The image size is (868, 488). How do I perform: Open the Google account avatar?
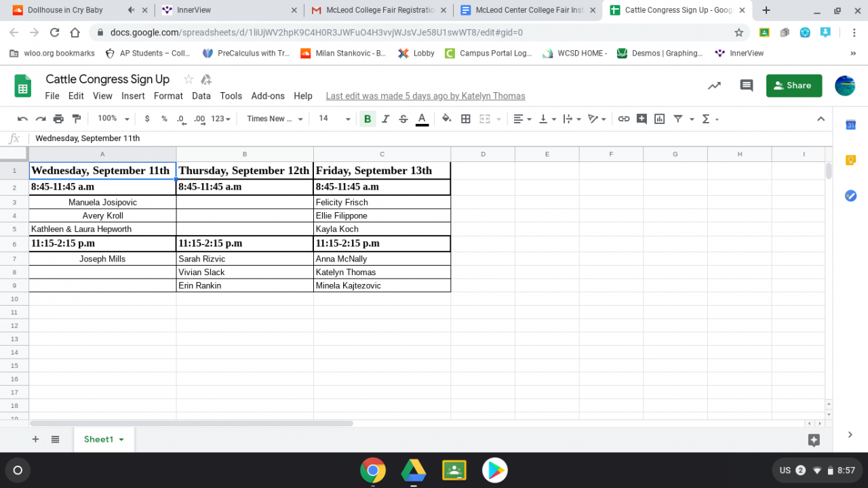[x=845, y=85]
